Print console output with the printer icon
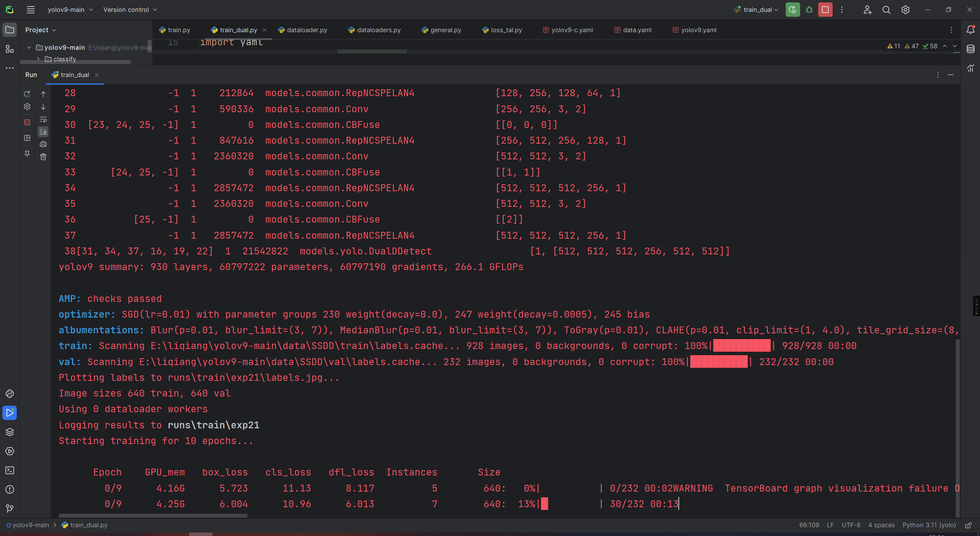 (43, 144)
